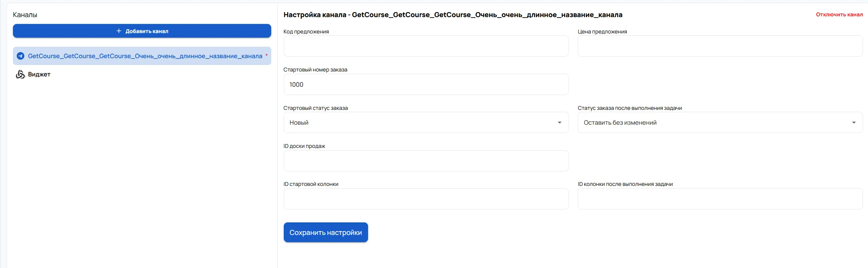The image size is (868, 268).
Task: Click the Telegram icon beside GetCourse channel
Action: (x=21, y=56)
